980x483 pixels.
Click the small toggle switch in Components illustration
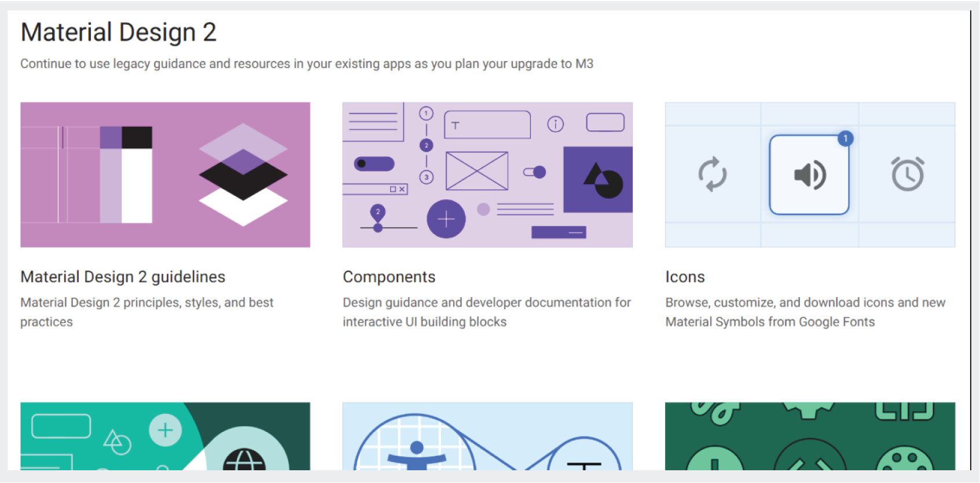click(534, 172)
